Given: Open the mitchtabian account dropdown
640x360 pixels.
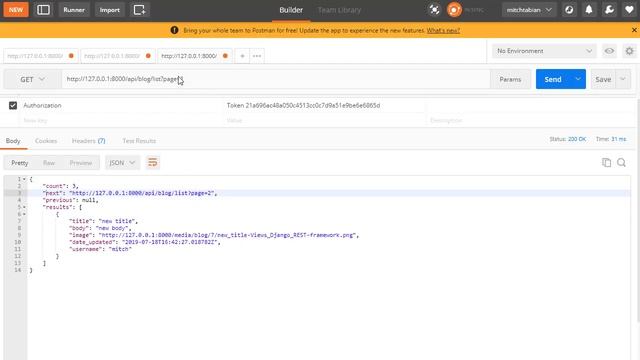Looking at the screenshot, I should coord(529,10).
